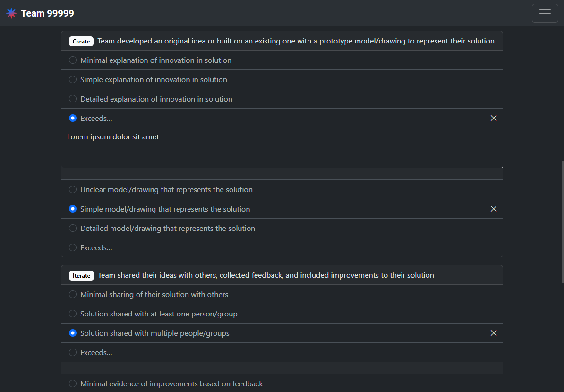Click the "Team 99999" title link
This screenshot has height=392, width=564.
[48, 13]
